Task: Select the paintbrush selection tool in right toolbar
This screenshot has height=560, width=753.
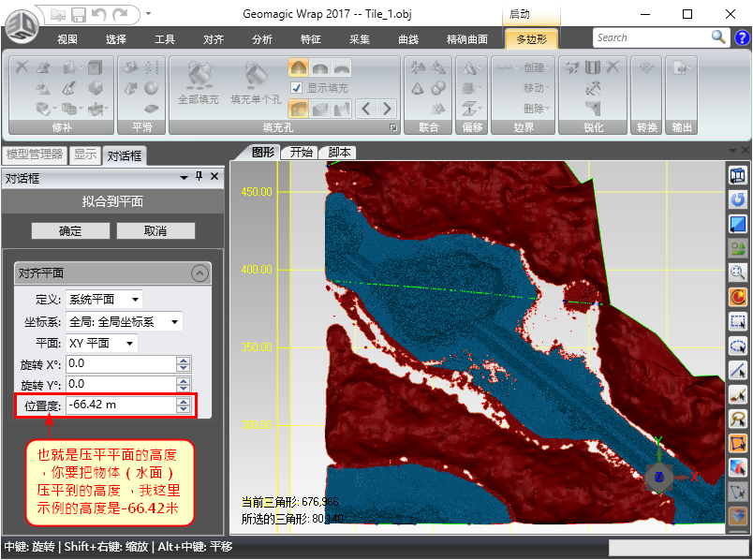Action: [738, 394]
